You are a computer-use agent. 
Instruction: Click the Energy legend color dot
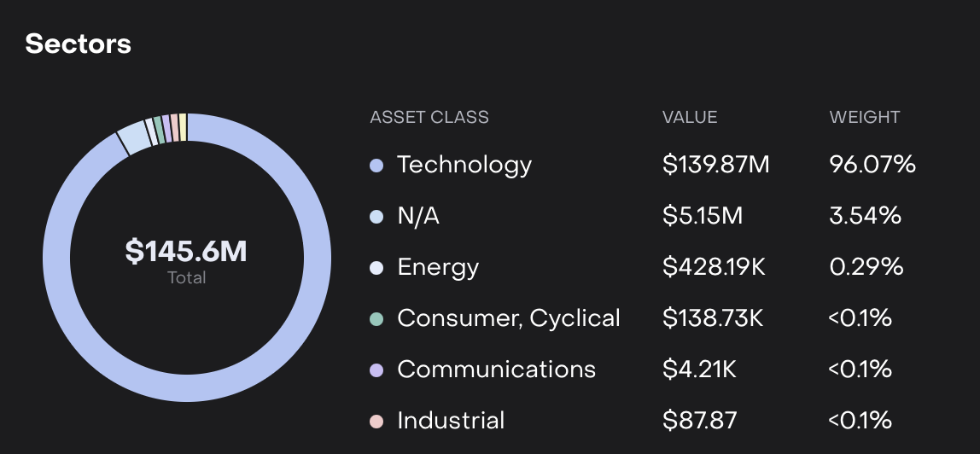[376, 267]
